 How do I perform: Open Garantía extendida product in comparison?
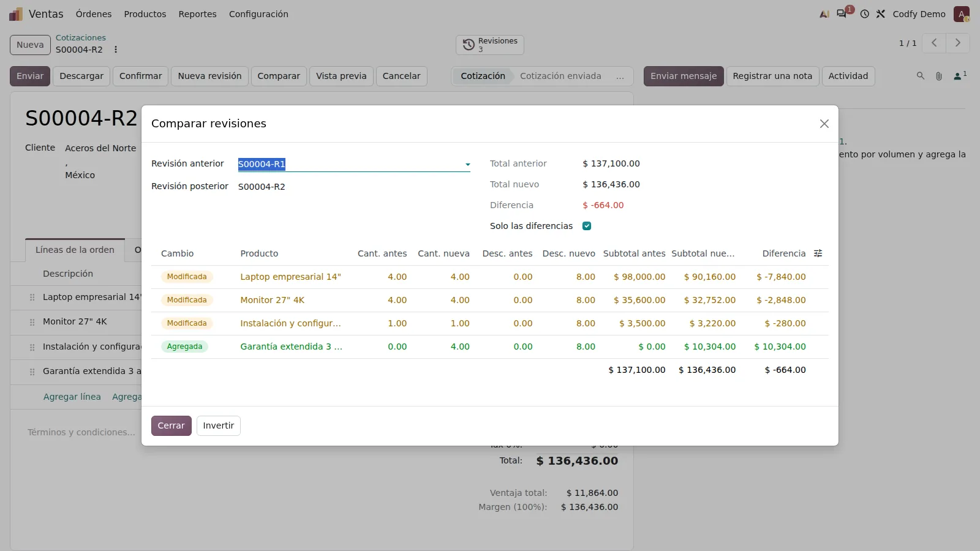point(292,347)
